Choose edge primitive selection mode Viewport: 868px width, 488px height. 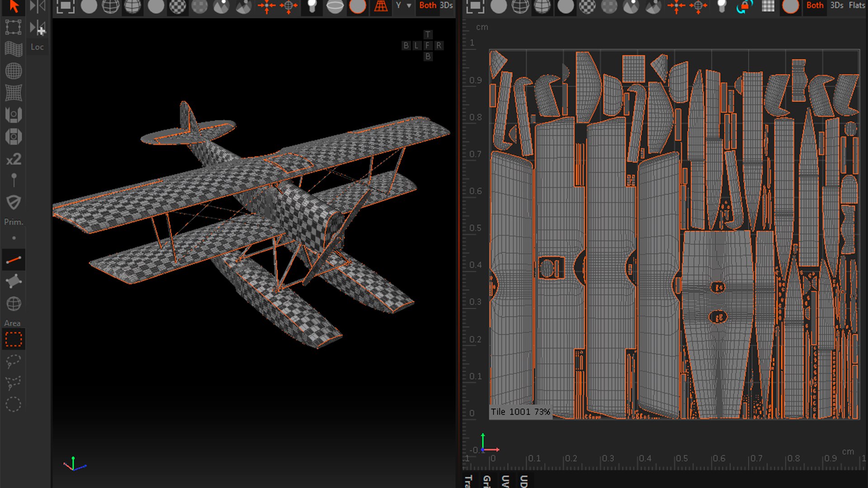14,260
